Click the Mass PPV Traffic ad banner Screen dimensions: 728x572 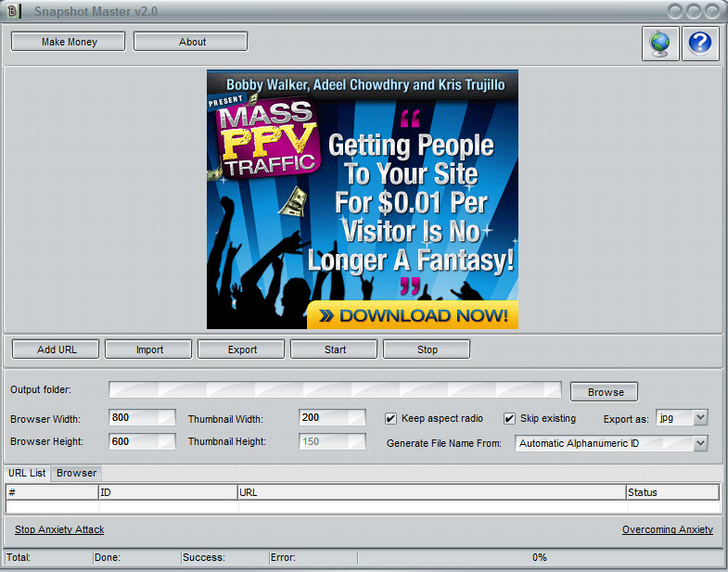click(363, 199)
